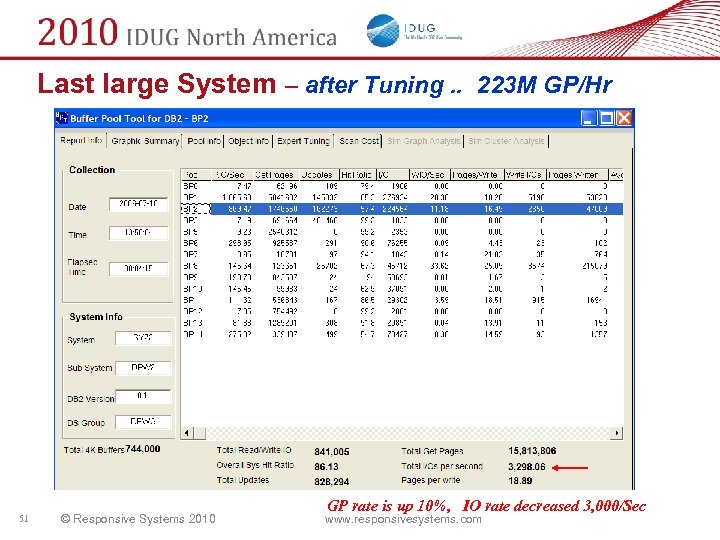The width and height of the screenshot is (720, 540).
Task: Click the DS Group field
Action: (x=143, y=422)
